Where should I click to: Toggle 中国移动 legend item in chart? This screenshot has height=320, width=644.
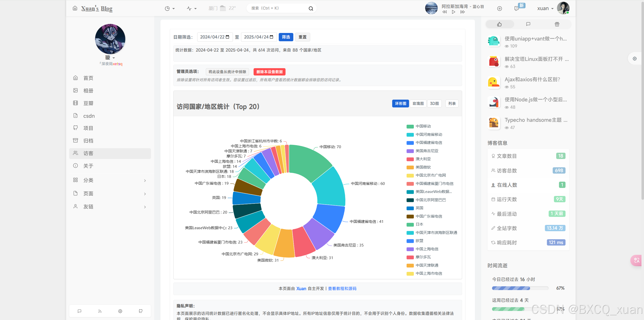[423, 126]
